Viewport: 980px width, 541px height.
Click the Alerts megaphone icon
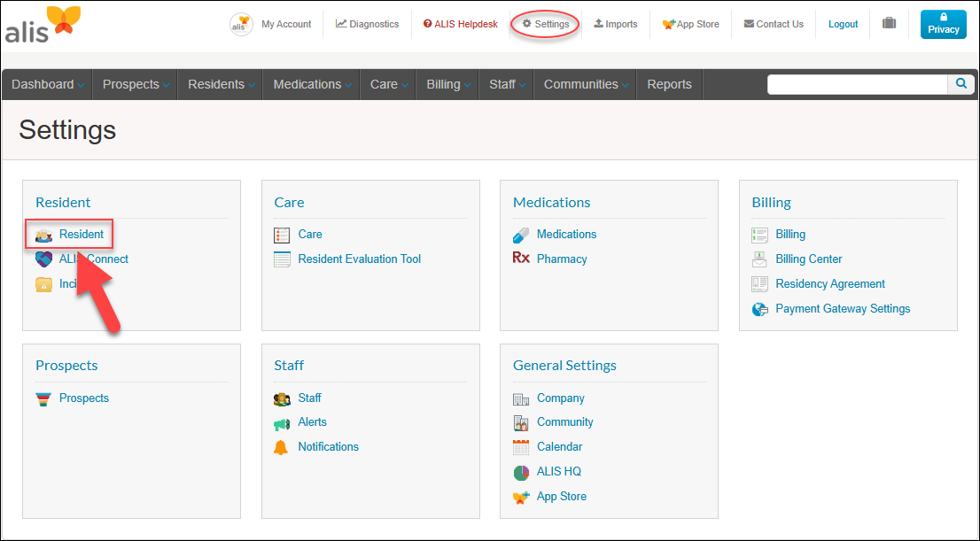coord(282,423)
